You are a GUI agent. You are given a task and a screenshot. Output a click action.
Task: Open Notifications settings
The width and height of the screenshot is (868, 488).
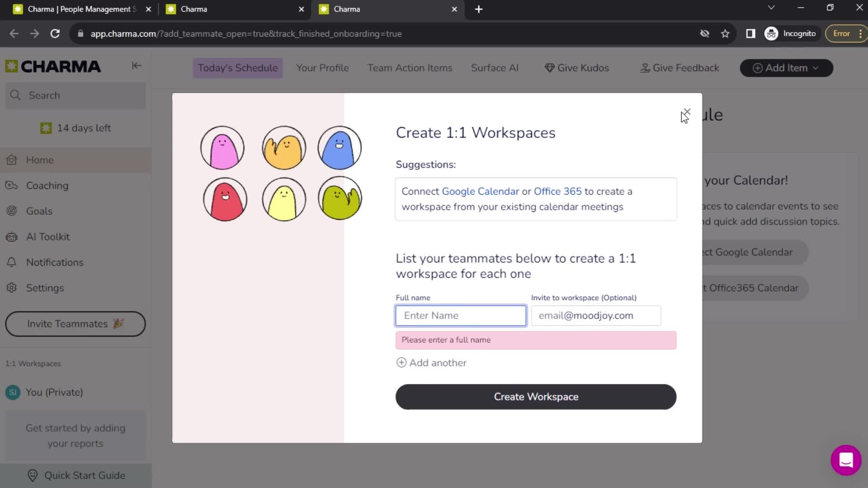tap(54, 262)
